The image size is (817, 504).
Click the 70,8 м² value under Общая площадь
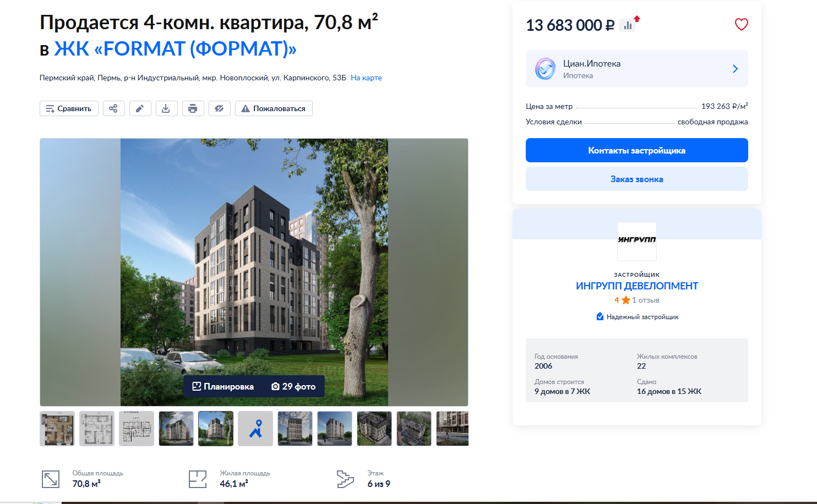86,484
